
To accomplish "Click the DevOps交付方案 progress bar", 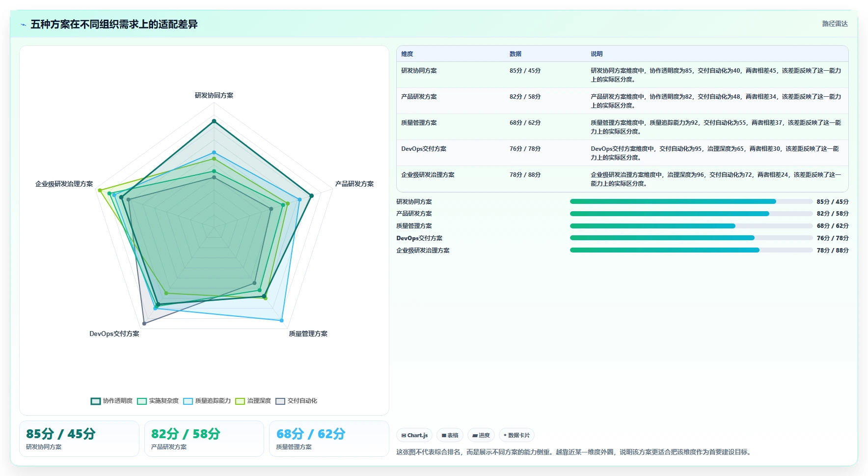I will click(x=691, y=238).
